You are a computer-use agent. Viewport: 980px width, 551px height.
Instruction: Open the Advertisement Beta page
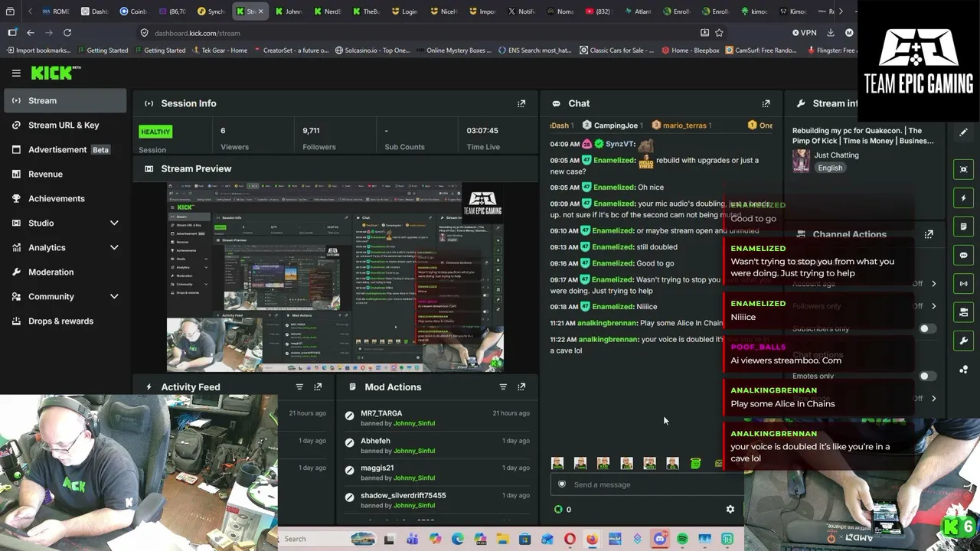[x=65, y=149]
